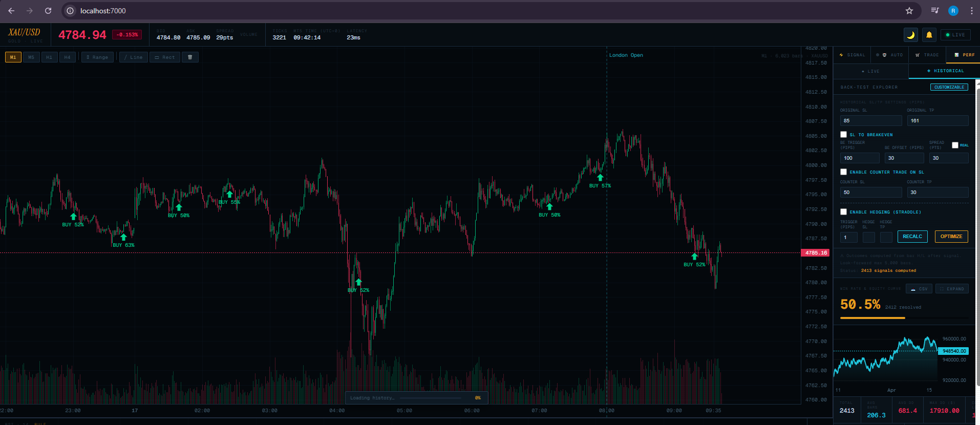Click the Optimize button
This screenshot has width=980, height=425.
951,237
